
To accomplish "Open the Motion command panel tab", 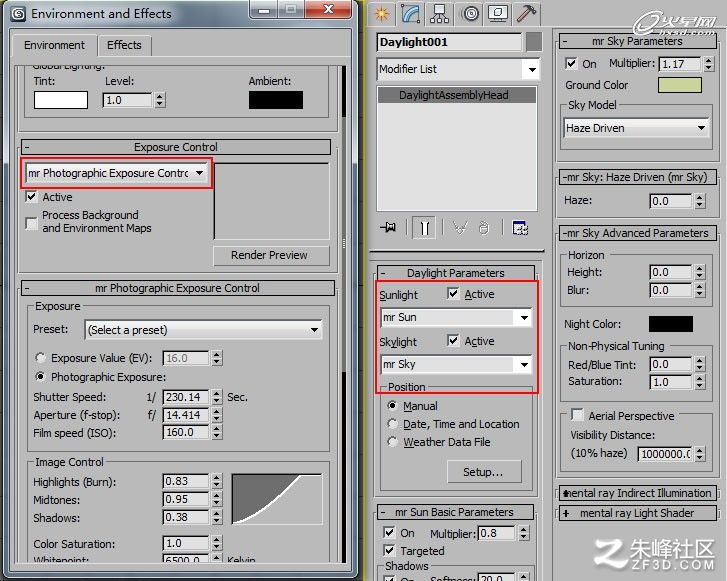I will click(x=470, y=14).
